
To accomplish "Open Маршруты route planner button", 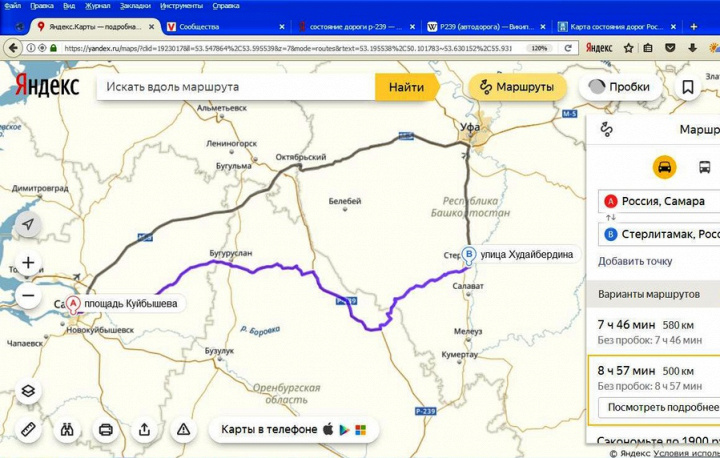I will click(x=517, y=87).
